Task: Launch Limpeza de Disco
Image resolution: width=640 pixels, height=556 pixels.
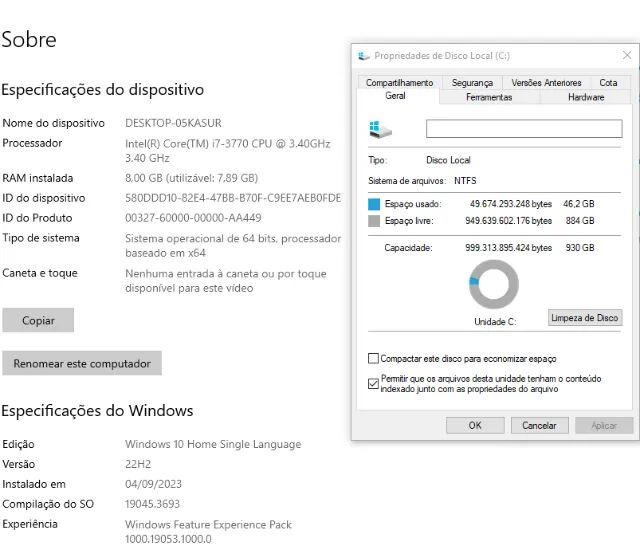Action: click(584, 318)
